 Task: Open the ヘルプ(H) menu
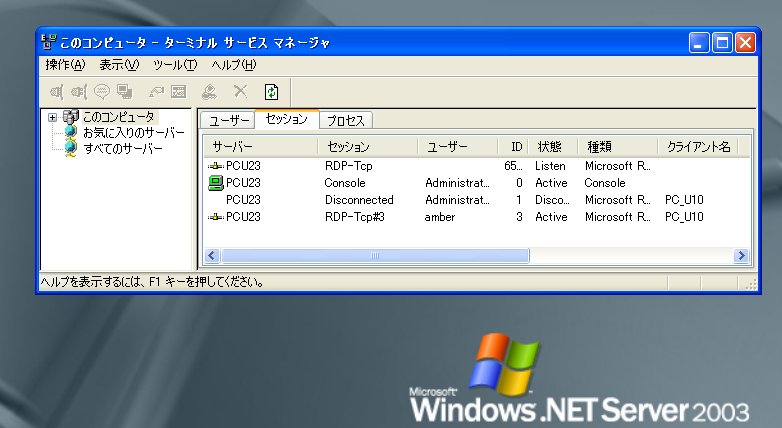233,65
